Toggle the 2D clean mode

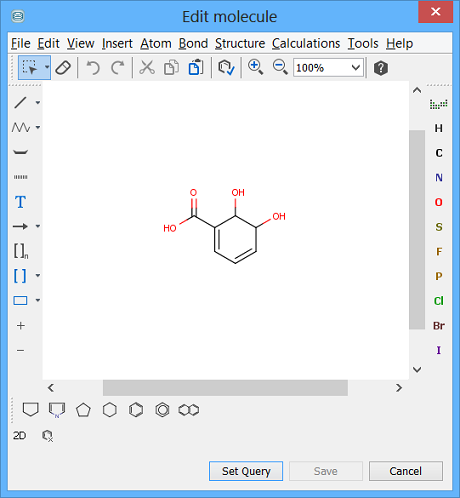pyautogui.click(x=19, y=435)
